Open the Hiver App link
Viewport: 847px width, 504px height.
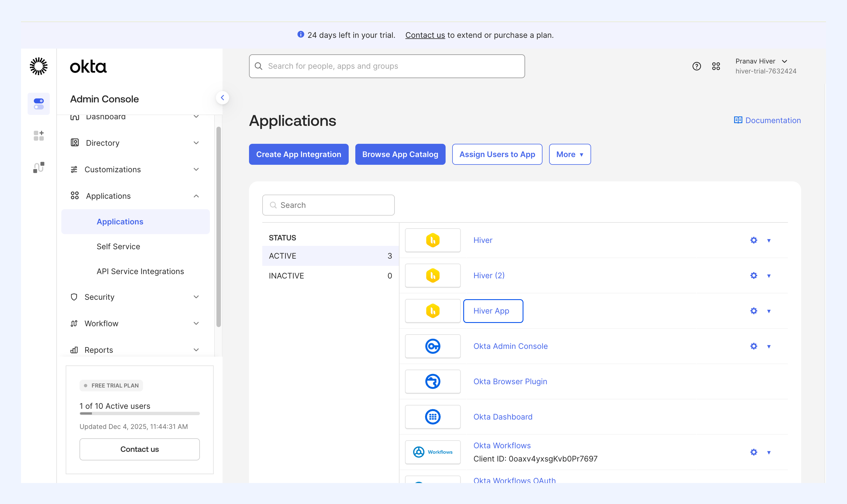coord(491,311)
